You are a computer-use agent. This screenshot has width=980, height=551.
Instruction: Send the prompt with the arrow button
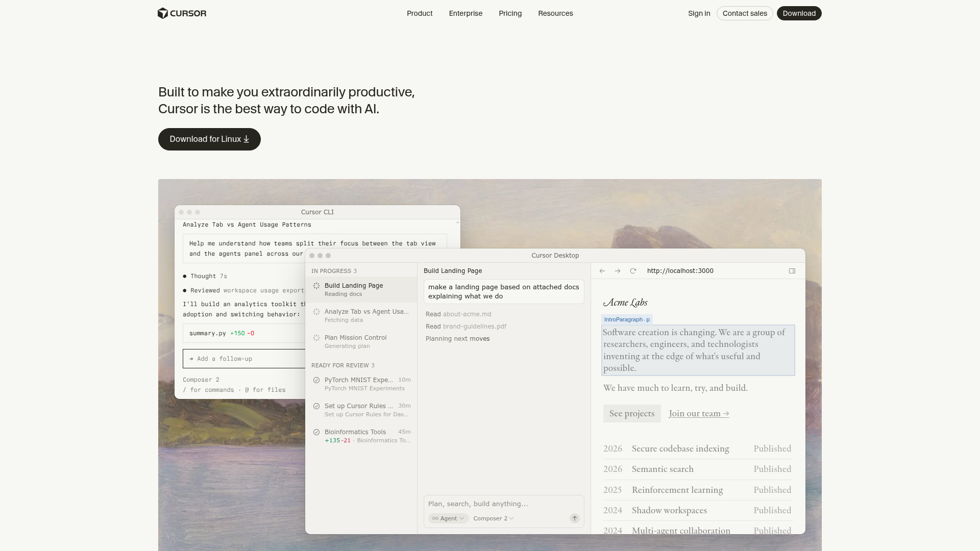[575, 518]
